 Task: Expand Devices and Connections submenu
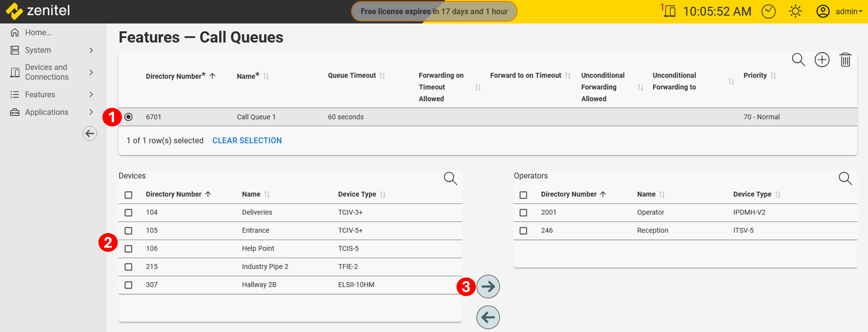coord(91,72)
